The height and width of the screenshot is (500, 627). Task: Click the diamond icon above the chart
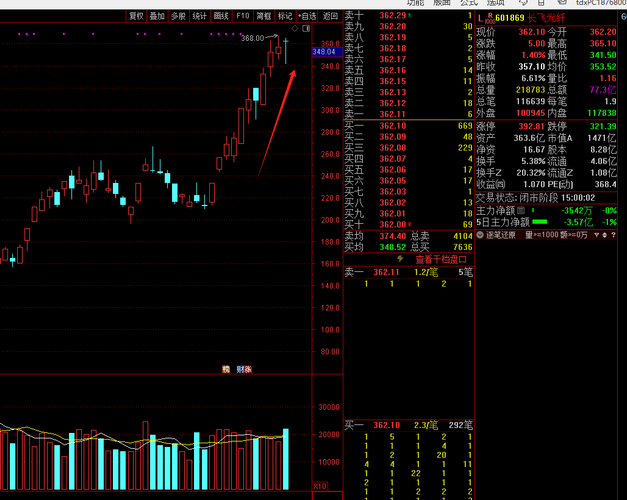tap(295, 28)
